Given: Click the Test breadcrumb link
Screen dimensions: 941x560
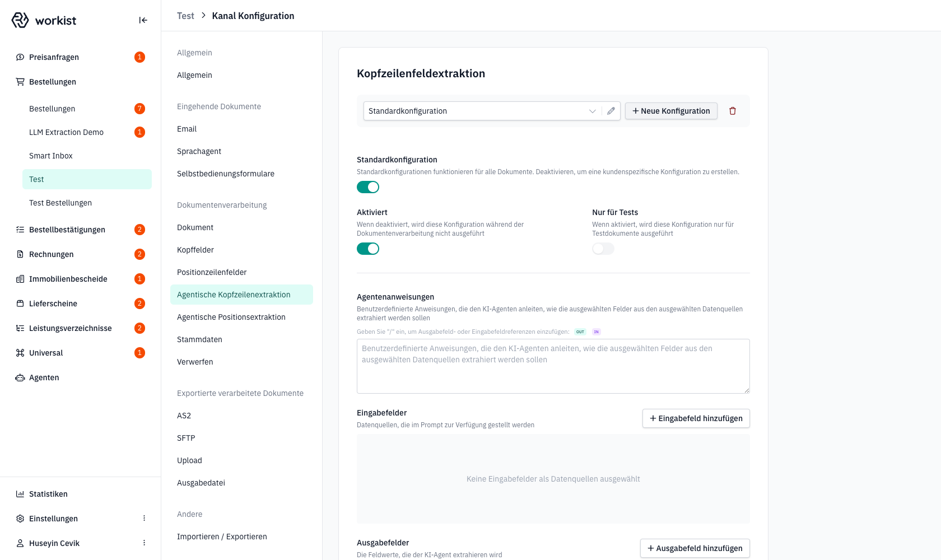Looking at the screenshot, I should tap(185, 16).
